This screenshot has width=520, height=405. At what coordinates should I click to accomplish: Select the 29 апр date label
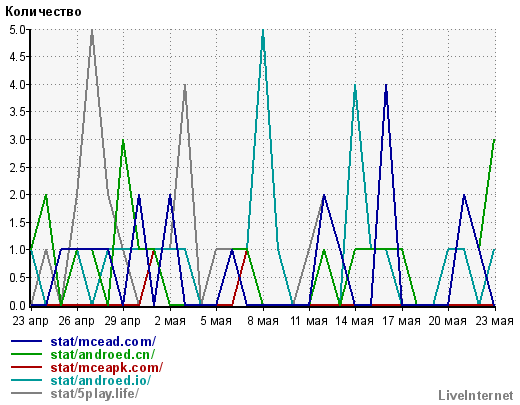click(122, 321)
